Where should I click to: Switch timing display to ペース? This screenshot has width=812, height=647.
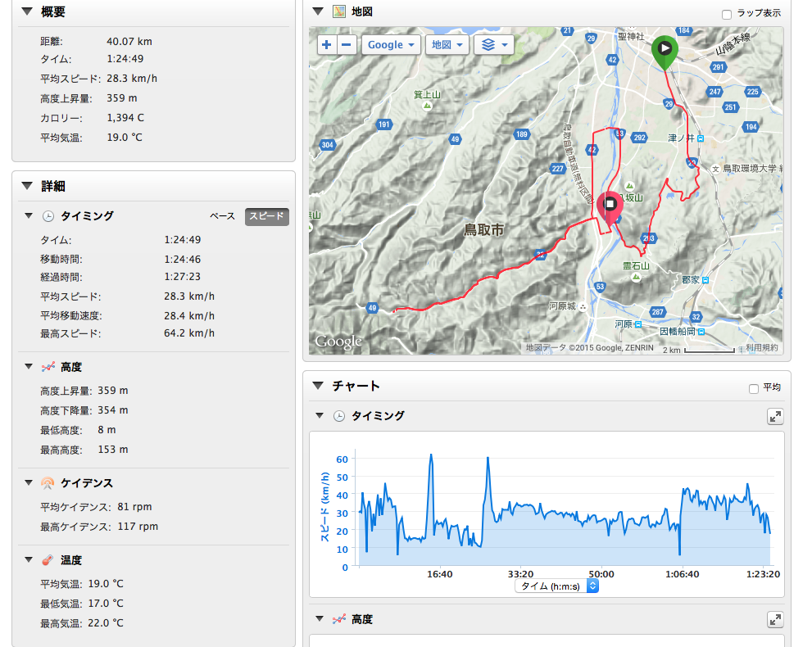pos(223,216)
